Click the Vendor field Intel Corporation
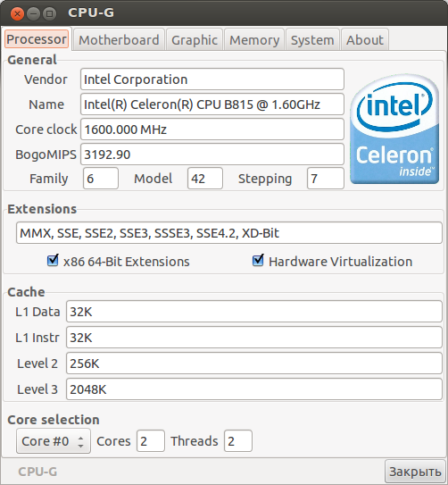 click(212, 79)
